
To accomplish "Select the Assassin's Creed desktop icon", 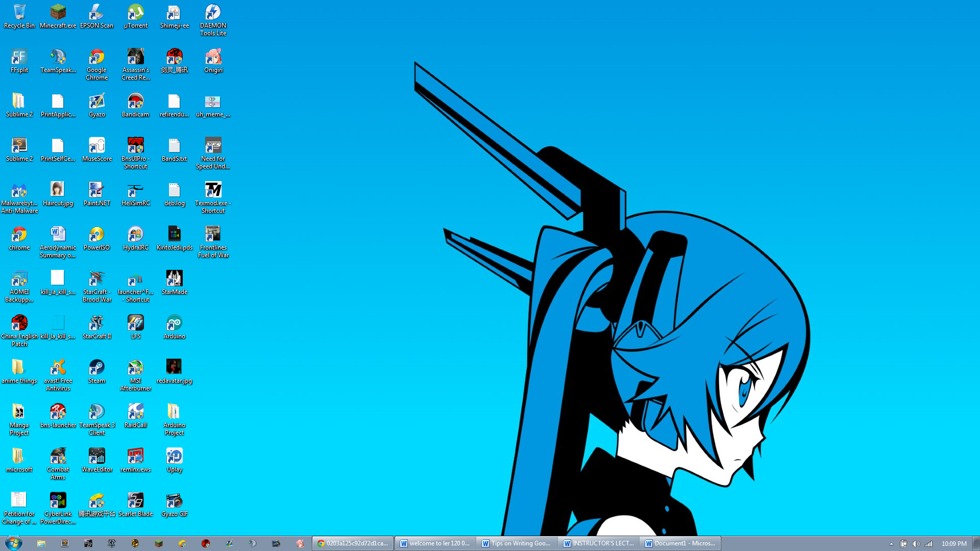I will tap(135, 64).
